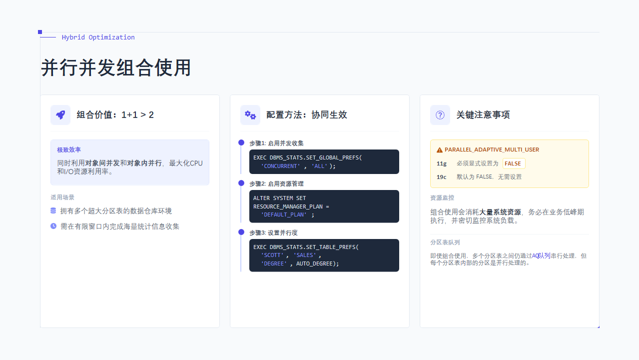Click the 步骤3: 设置并行度 label
Image resolution: width=639 pixels, height=360 pixels.
tap(273, 232)
